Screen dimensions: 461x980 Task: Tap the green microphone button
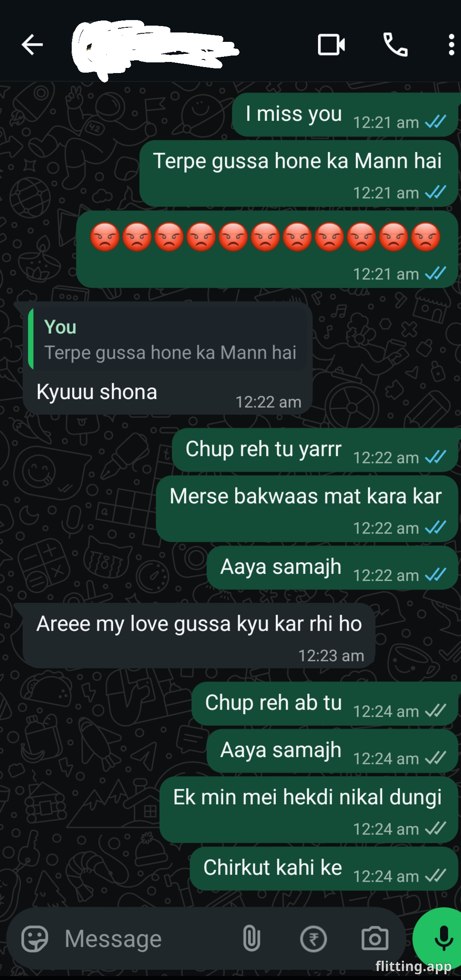(x=439, y=939)
